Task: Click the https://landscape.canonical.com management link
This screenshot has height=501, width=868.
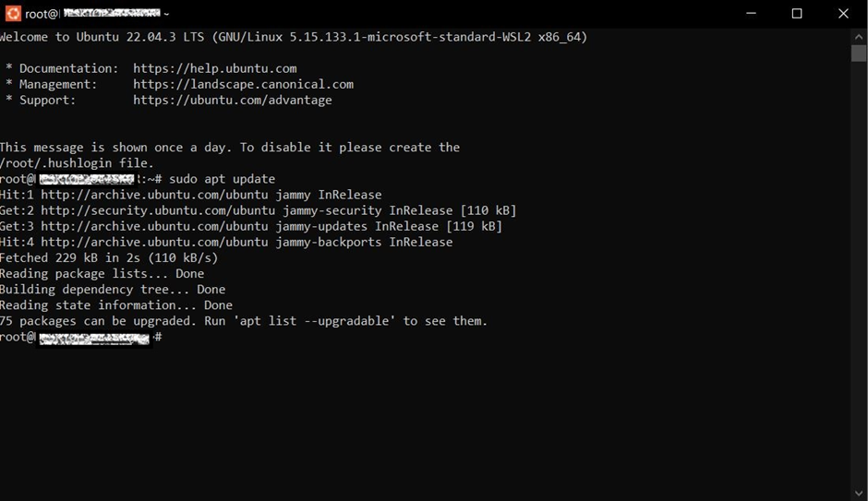Action: tap(243, 84)
